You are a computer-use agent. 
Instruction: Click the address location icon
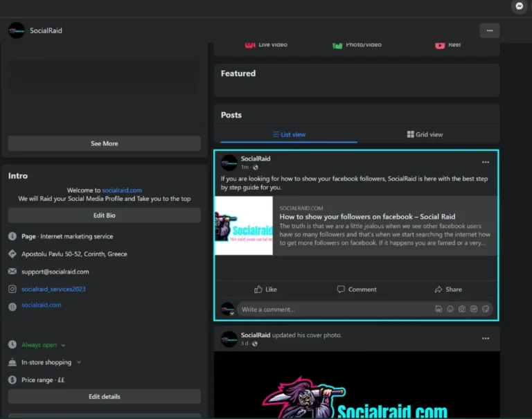pos(12,253)
